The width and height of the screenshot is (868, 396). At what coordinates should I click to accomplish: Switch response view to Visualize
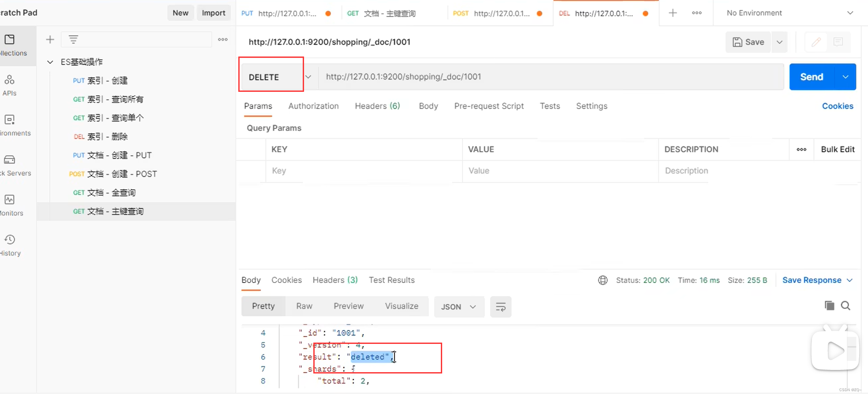tap(402, 306)
